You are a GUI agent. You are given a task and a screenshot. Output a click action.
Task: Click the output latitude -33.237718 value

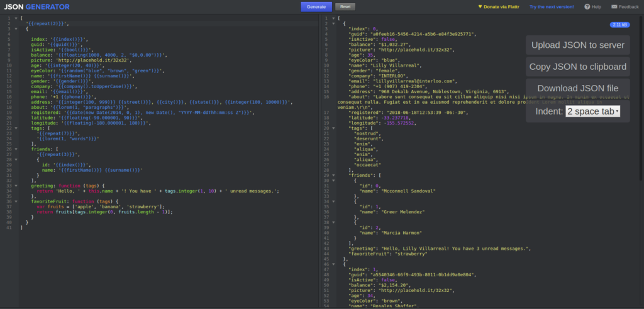(396, 118)
